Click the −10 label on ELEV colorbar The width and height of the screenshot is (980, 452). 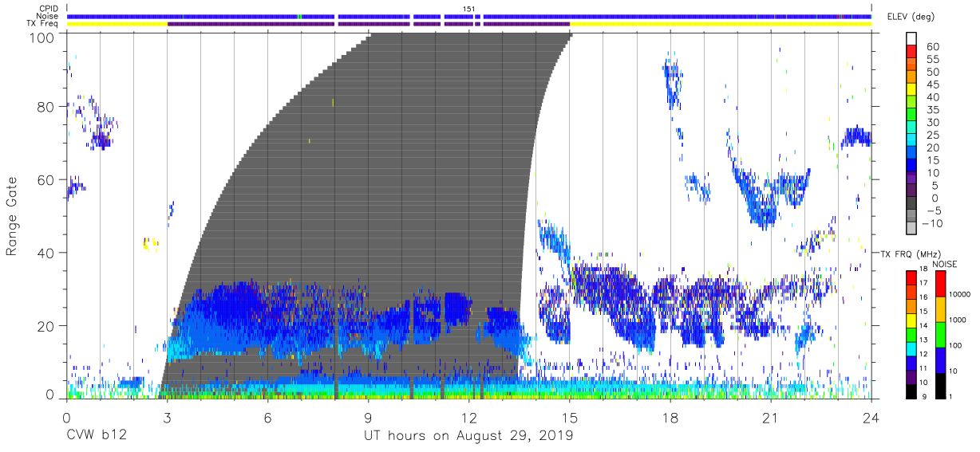coord(931,224)
